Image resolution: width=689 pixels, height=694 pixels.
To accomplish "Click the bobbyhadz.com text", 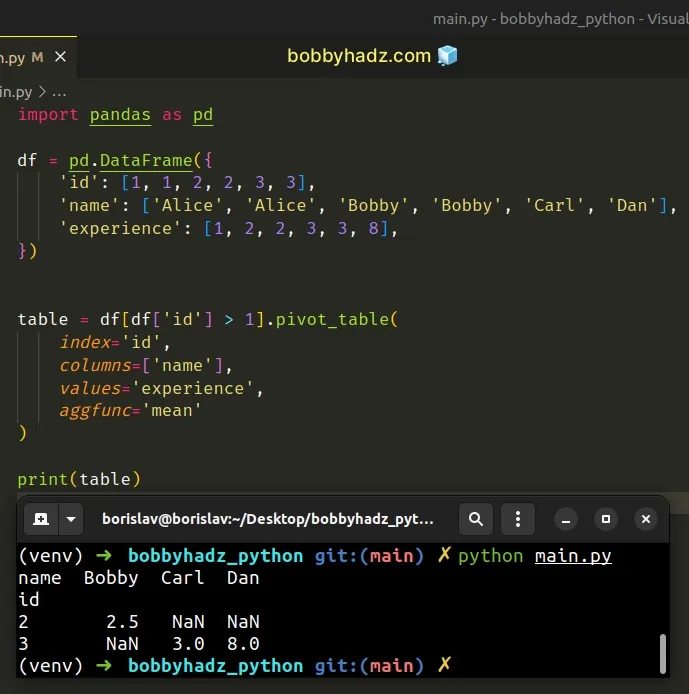I will (x=359, y=56).
